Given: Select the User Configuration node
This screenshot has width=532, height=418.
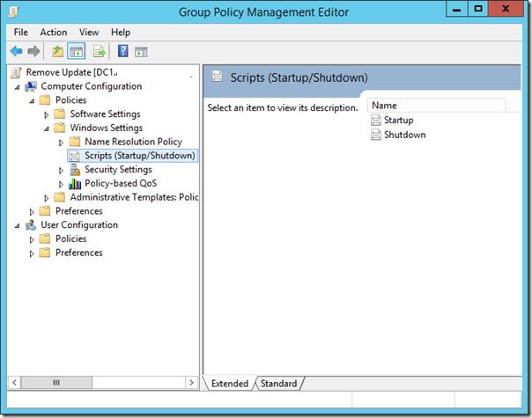Looking at the screenshot, I should pos(78,224).
